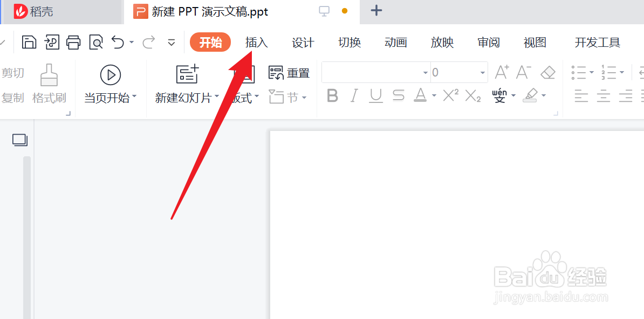Toggle italic formatting
Image resolution: width=644 pixels, height=319 pixels.
pyautogui.click(x=353, y=95)
